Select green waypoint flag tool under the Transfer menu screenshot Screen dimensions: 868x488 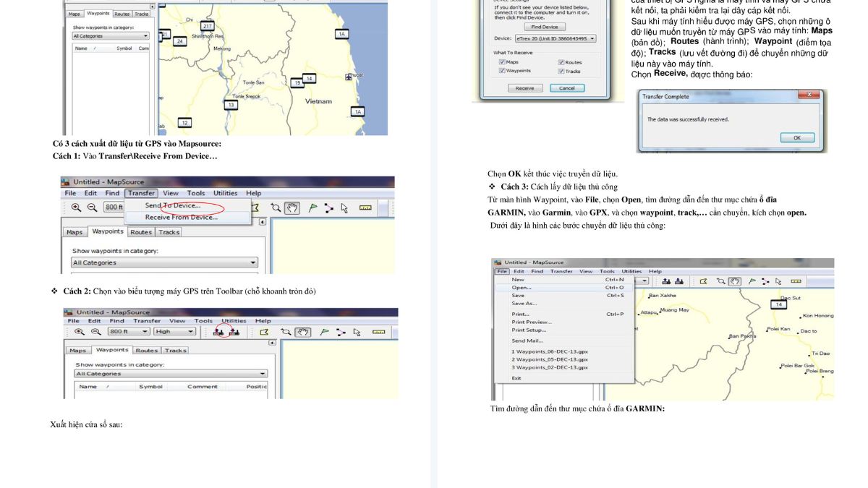(x=313, y=207)
